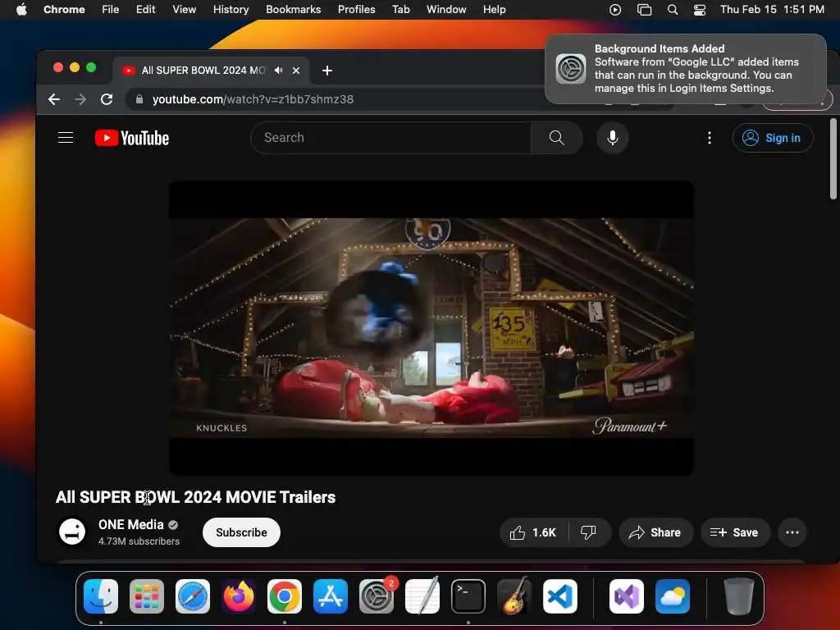
Task: Open Visual Studio from the Dock
Action: tap(626, 596)
